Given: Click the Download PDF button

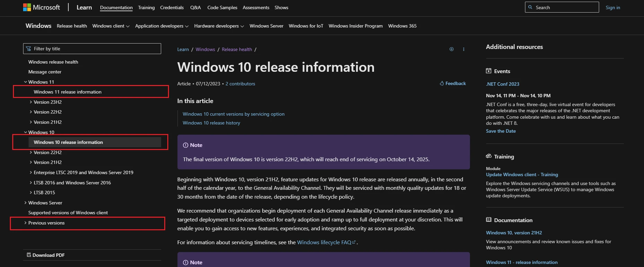Looking at the screenshot, I should (x=46, y=255).
